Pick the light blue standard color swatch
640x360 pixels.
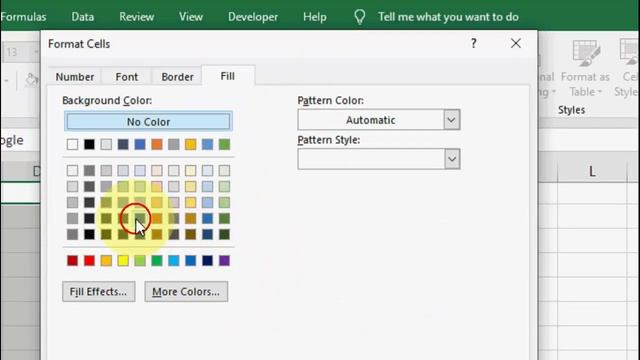pos(174,260)
